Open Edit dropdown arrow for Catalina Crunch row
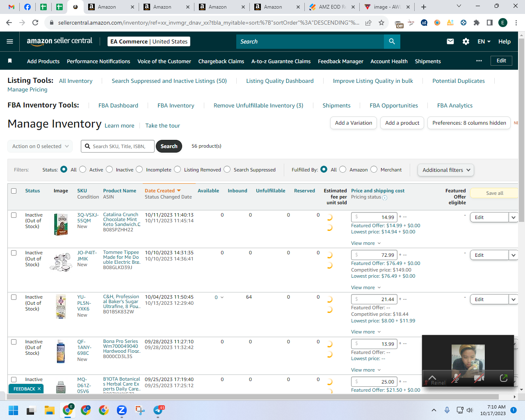This screenshot has width=525, height=420. [x=514, y=217]
